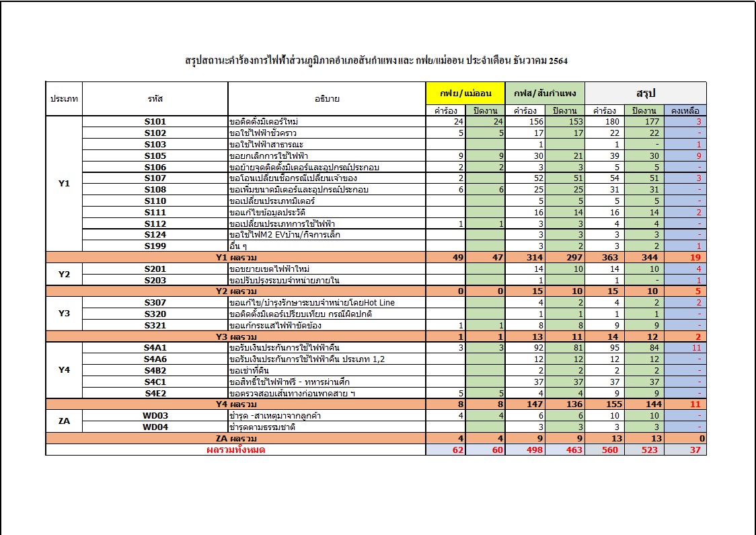Click code cell S107
The width and height of the screenshot is (756, 535).
click(x=155, y=178)
